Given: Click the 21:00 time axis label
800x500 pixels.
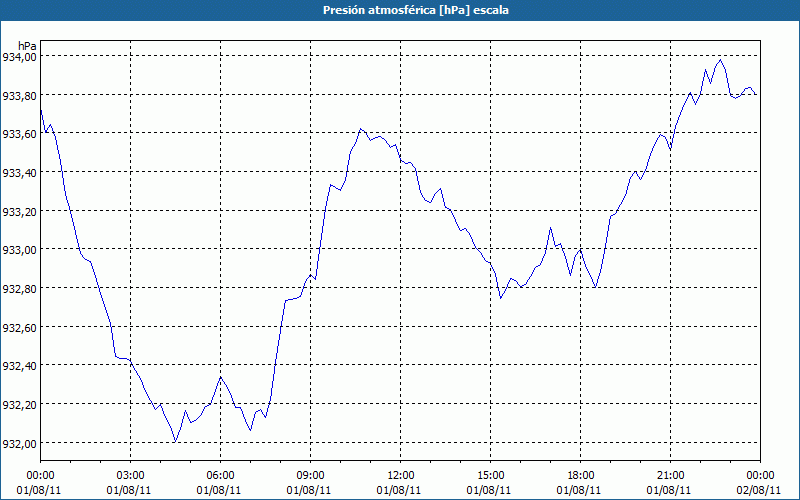Looking at the screenshot, I should 670,476.
